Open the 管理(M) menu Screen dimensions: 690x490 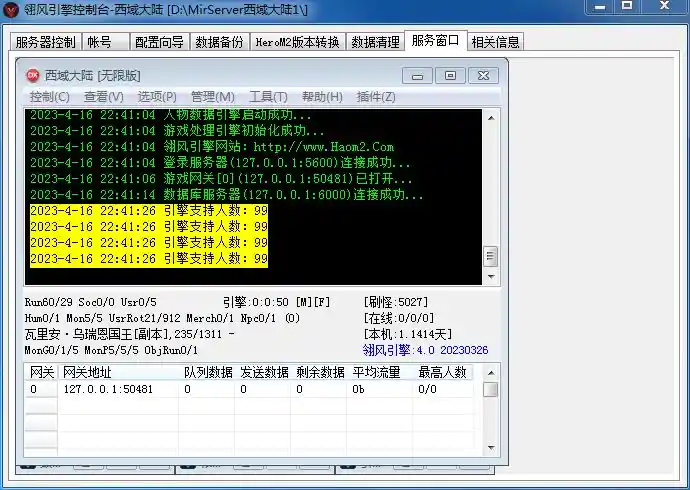point(213,97)
